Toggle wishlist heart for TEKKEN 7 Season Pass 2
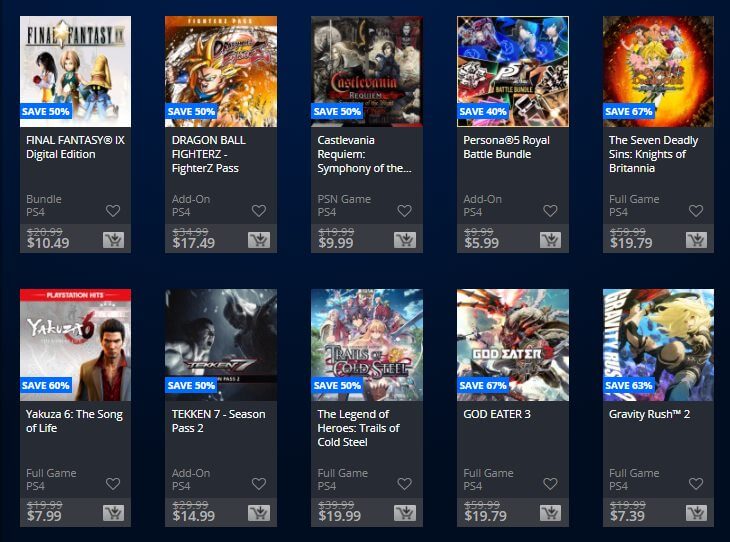 pyautogui.click(x=259, y=484)
